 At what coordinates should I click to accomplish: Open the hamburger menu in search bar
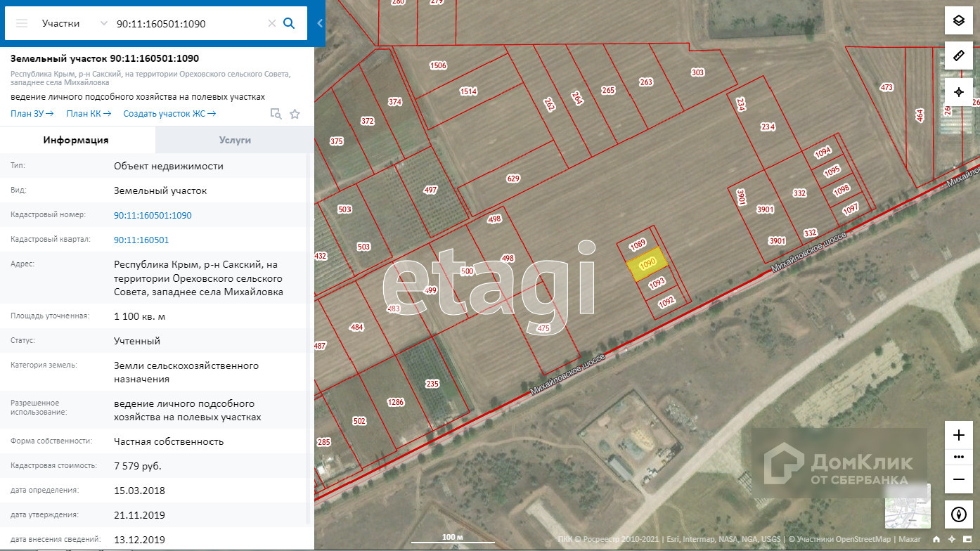click(x=22, y=23)
